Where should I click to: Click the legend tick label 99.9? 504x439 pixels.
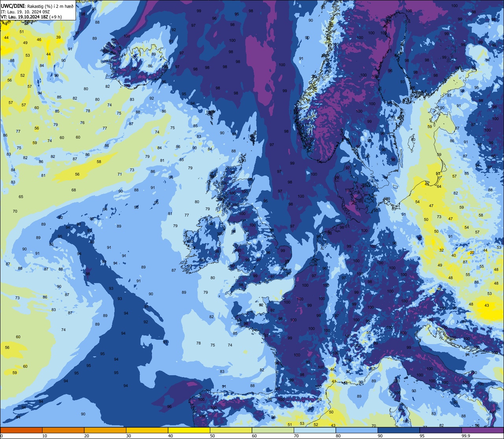(466, 436)
